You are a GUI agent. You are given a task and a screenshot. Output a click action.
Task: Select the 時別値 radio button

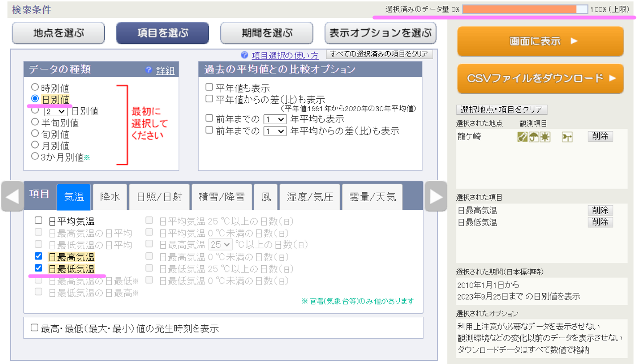pos(35,88)
